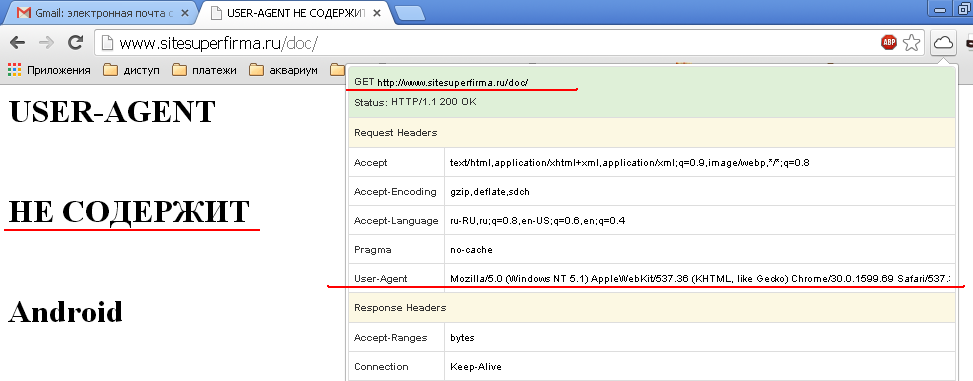The width and height of the screenshot is (973, 381).
Task: Select the no-cache value
Action: 472,250
